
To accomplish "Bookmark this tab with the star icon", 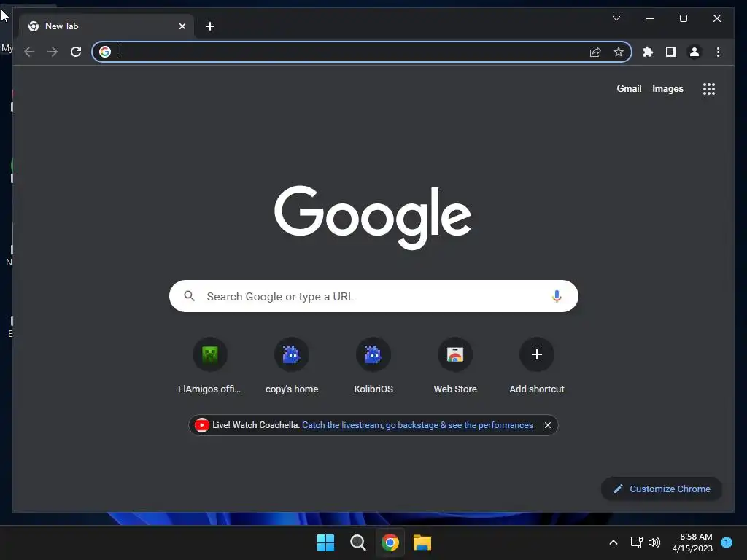I will (619, 52).
